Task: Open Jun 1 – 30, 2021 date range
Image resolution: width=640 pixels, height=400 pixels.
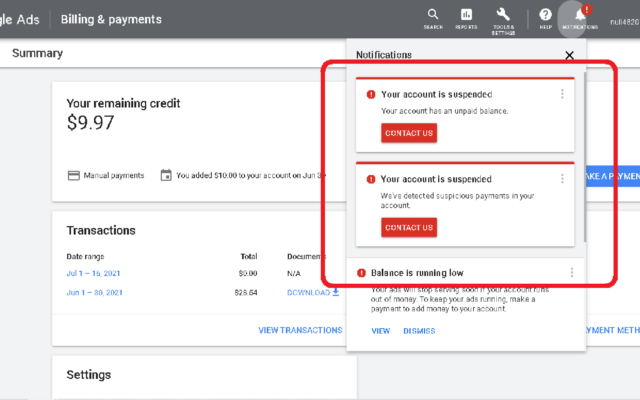Action: click(94, 293)
